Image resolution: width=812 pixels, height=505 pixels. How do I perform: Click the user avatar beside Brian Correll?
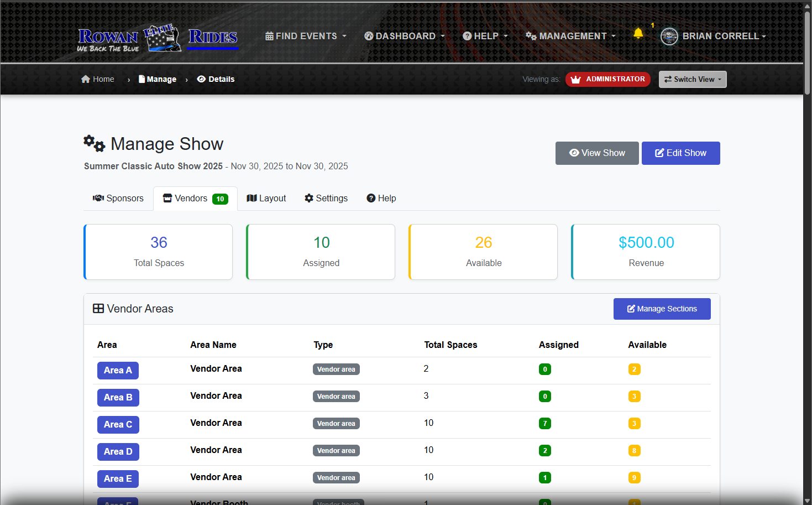coord(669,36)
